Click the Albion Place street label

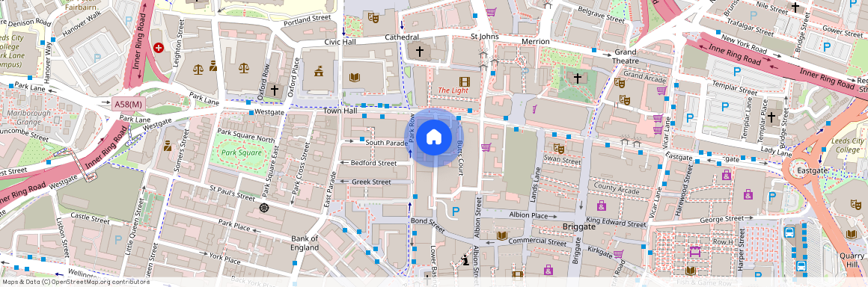pos(528,215)
